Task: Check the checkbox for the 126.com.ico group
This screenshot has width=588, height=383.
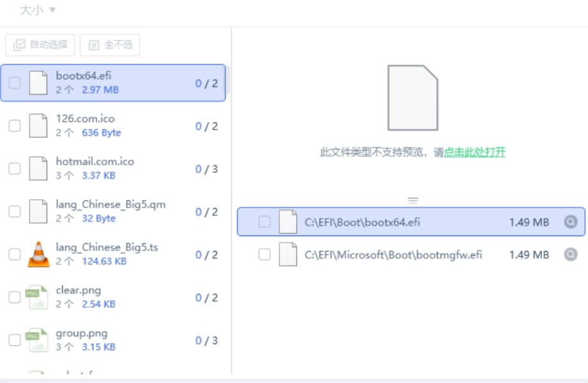Action: (x=14, y=125)
